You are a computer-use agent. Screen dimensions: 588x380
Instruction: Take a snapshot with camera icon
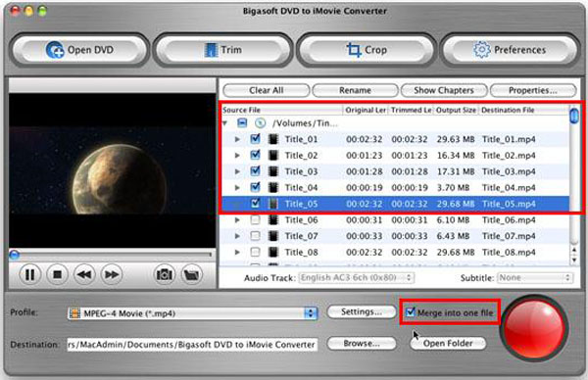pos(165,274)
